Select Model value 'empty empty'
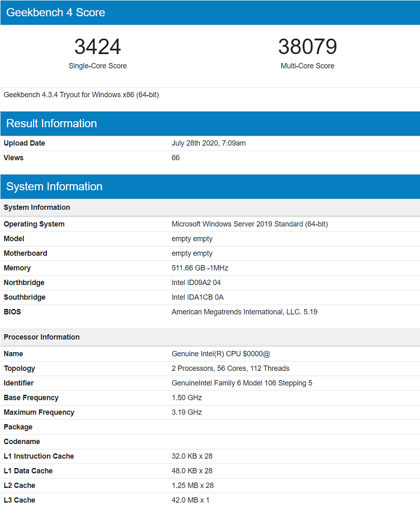420x516 pixels. [x=192, y=239]
